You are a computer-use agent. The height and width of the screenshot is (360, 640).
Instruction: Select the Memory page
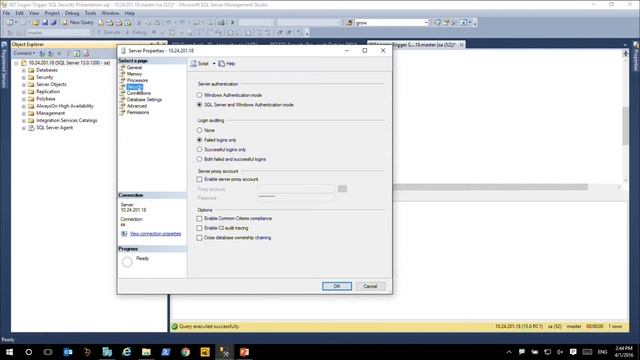coord(134,74)
